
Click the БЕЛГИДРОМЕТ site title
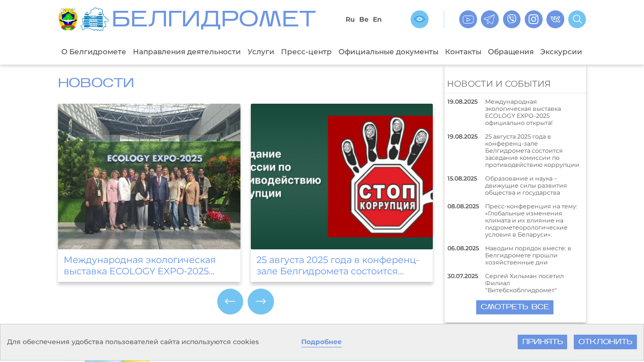click(214, 19)
